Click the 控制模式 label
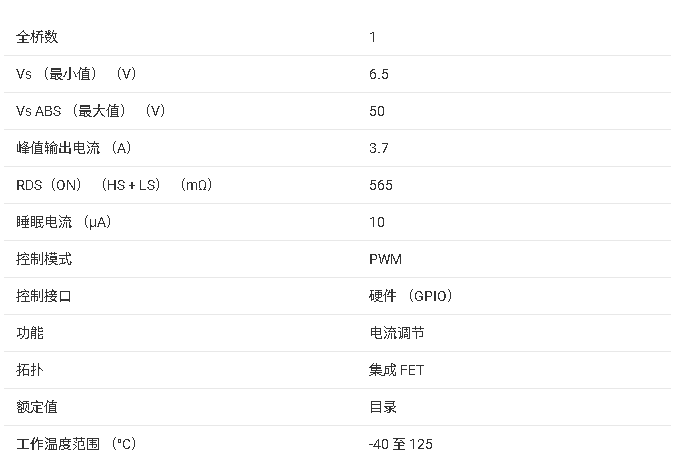The height and width of the screenshot is (461, 689). pos(44,259)
